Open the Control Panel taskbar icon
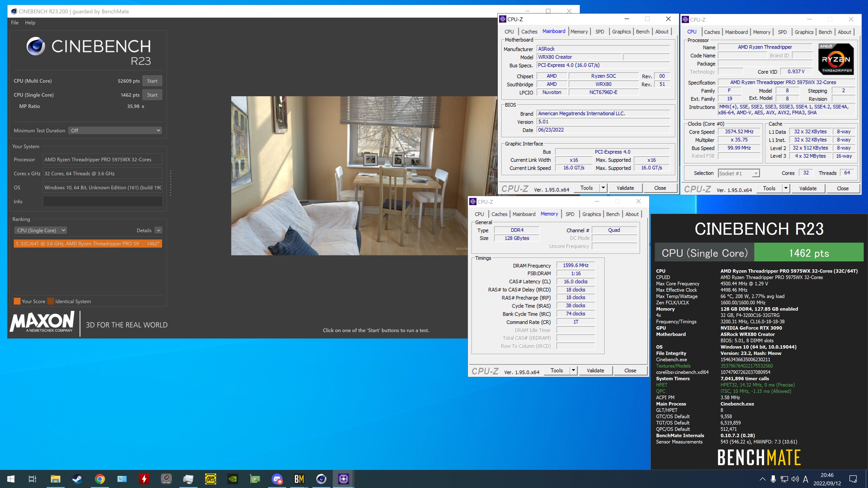Image resolution: width=868 pixels, height=488 pixels. click(122, 479)
